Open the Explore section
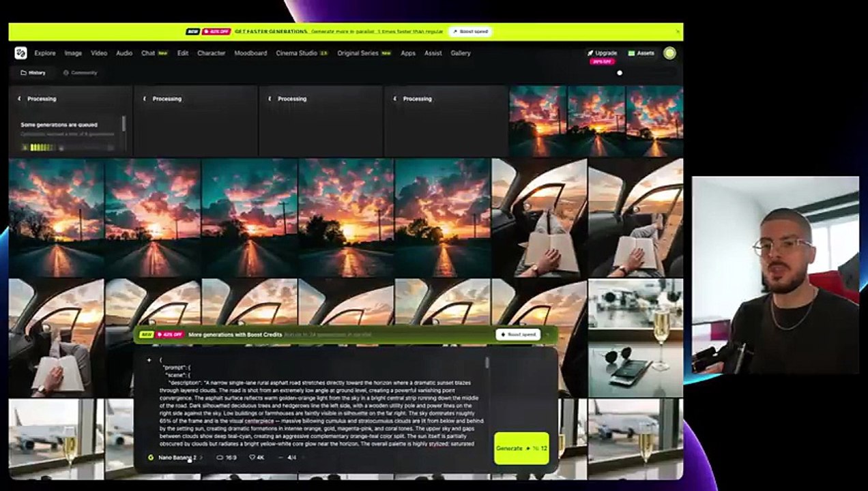Viewport: 868px width, 491px height. point(45,53)
